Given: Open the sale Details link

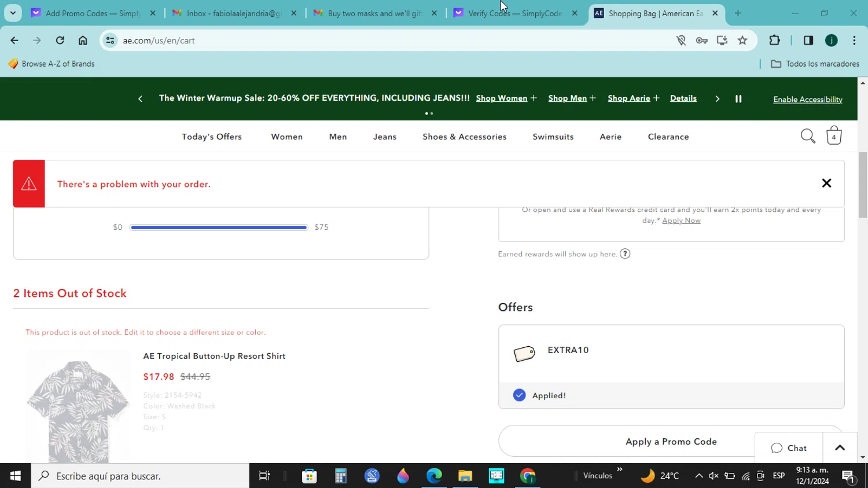Looking at the screenshot, I should pos(683,98).
